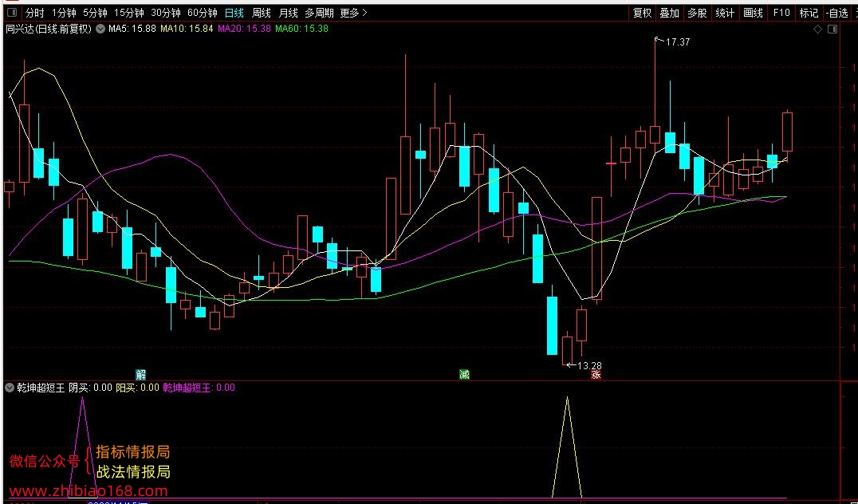Viewport: 858px width, 504px height.
Task: Click the 阴买: 0.00 value
Action: click(90, 388)
